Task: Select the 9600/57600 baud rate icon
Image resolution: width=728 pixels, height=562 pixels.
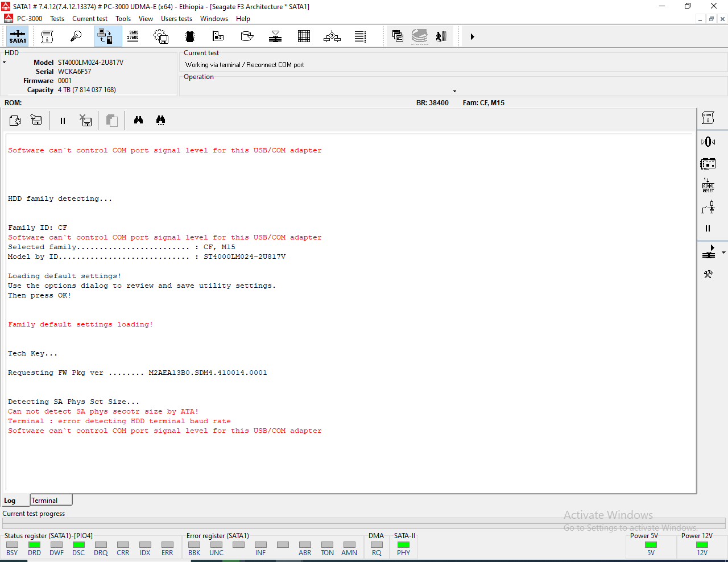Action: [x=133, y=36]
